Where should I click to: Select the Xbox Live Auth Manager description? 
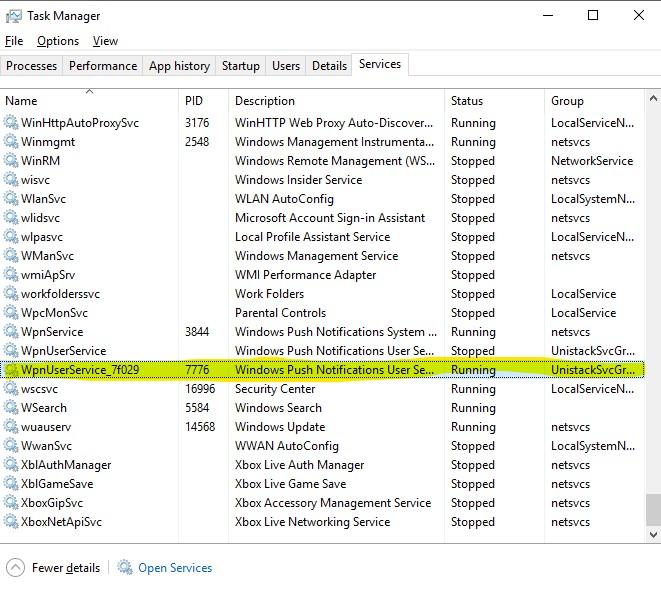pos(299,465)
